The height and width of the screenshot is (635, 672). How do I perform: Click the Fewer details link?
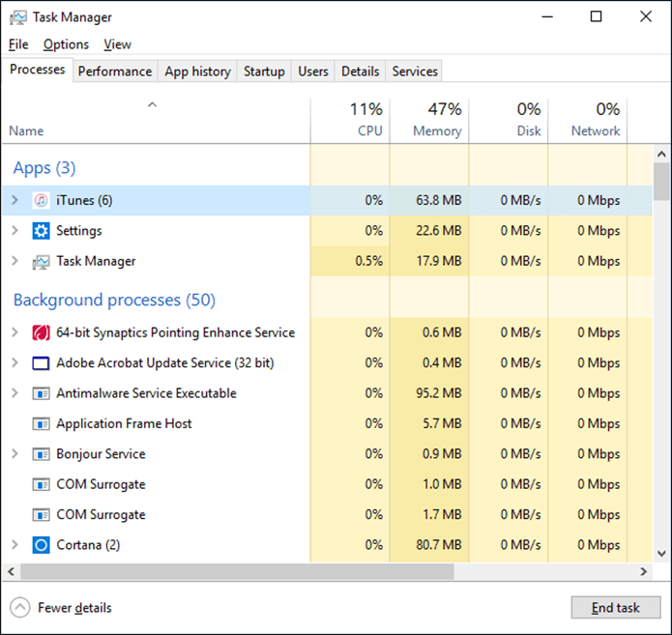pyautogui.click(x=74, y=608)
